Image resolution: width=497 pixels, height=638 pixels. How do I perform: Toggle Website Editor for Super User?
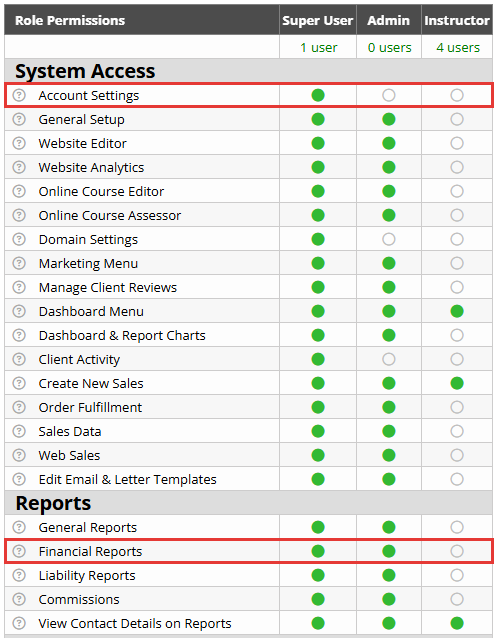tap(318, 143)
